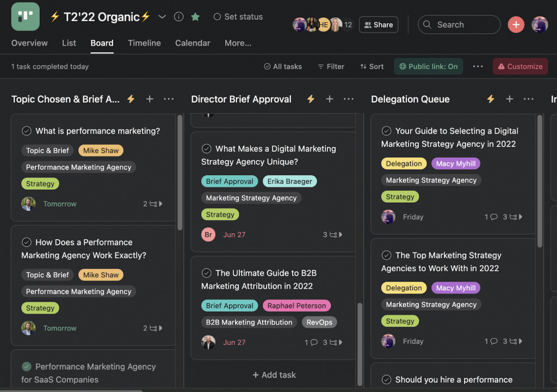Expand subtasks on 'Your Guide to Selecting' card

[512, 217]
